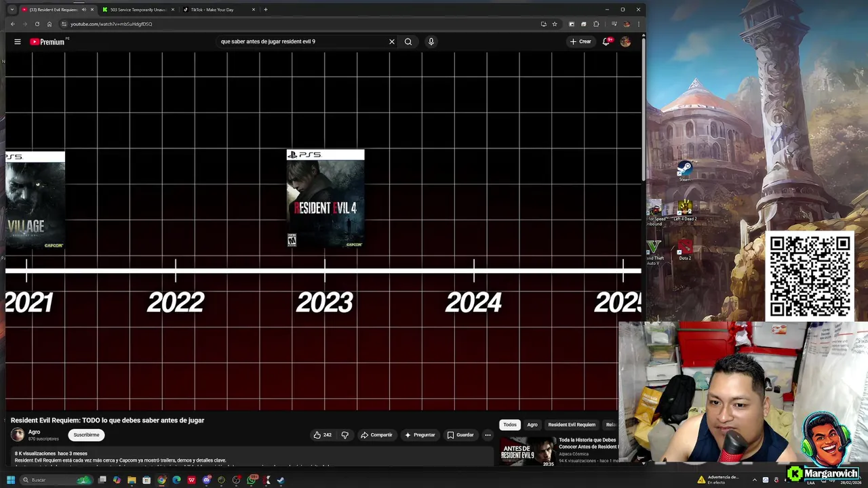
Task: Open Dota 2 desktop shortcut
Action: pos(685,250)
